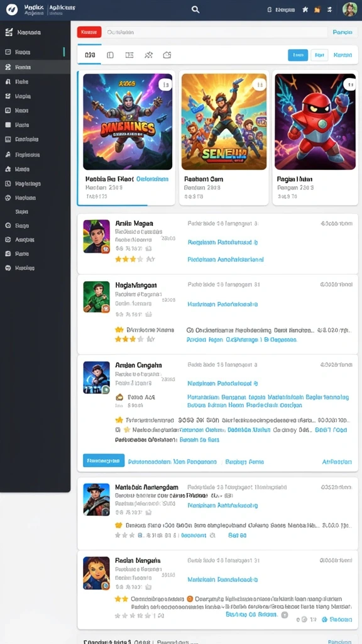Screen dimensions: 362x644
Task: Click star rating in first list card
Action: coord(129,259)
